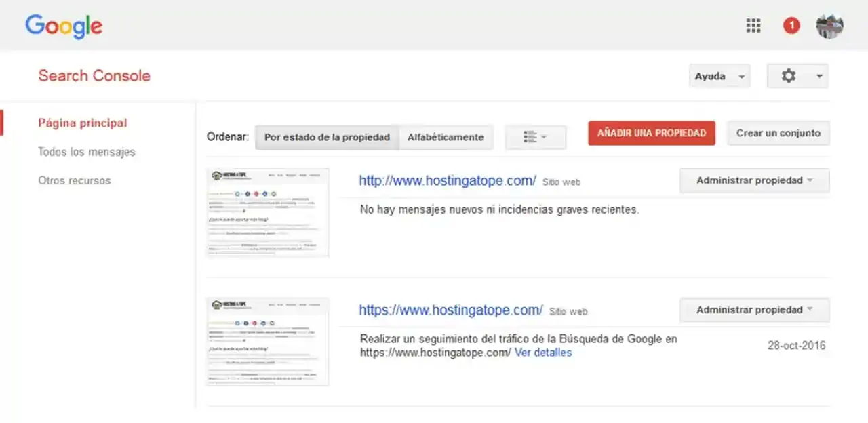Open the account profile avatar
Viewport: 868px width, 423px height.
829,26
